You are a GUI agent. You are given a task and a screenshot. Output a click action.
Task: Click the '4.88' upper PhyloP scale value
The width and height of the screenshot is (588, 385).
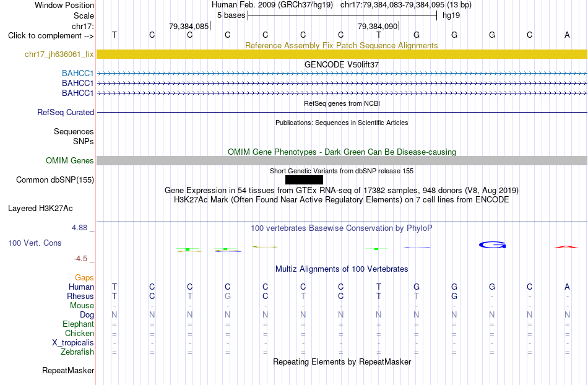(79, 228)
